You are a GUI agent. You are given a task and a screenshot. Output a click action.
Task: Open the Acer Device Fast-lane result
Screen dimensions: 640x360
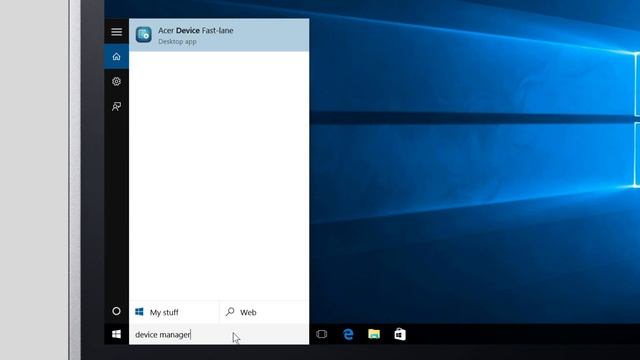coord(219,35)
